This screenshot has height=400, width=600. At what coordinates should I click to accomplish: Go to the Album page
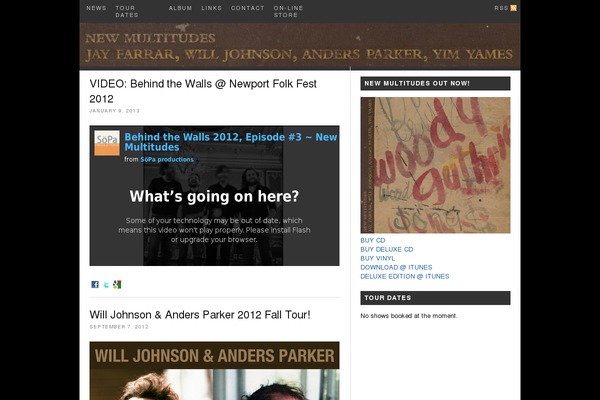click(180, 8)
